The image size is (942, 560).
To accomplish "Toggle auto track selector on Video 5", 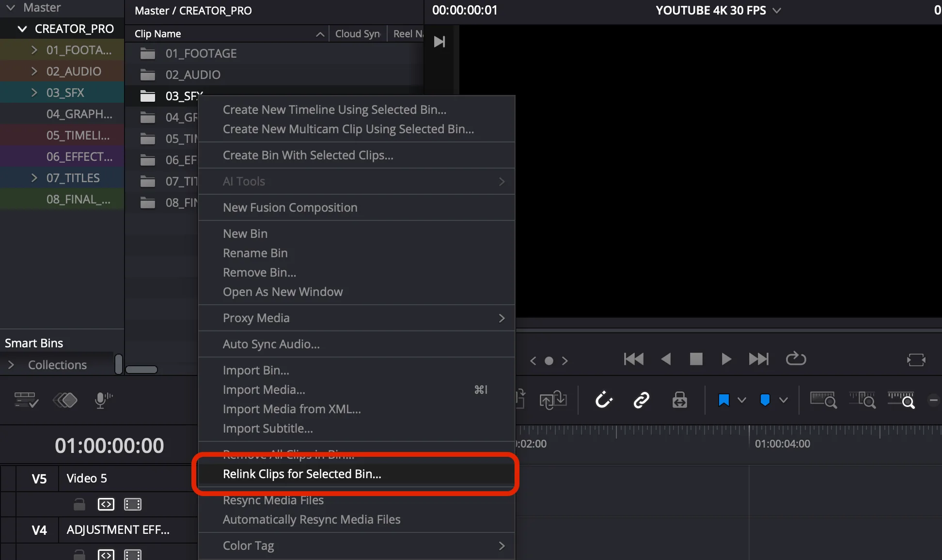I will 106,504.
